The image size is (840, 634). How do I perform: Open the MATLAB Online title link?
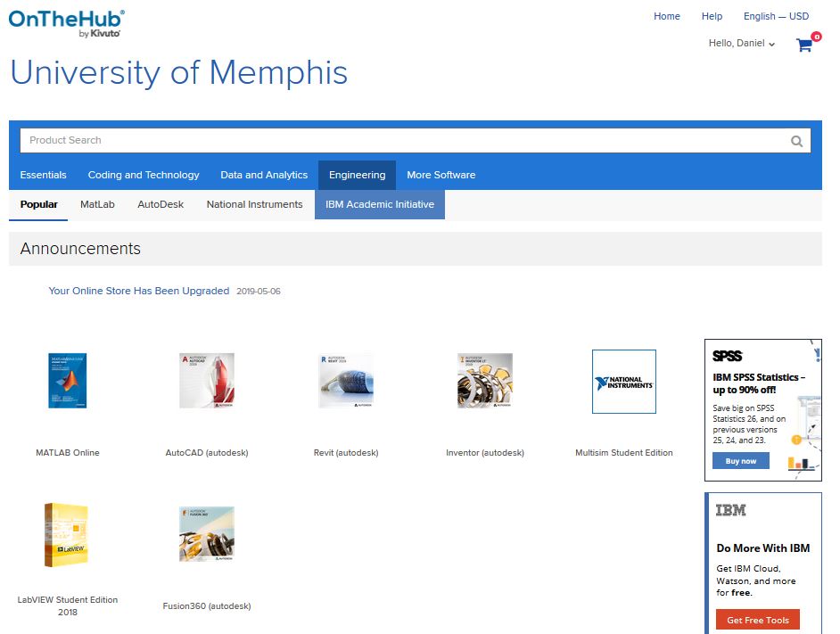click(68, 453)
